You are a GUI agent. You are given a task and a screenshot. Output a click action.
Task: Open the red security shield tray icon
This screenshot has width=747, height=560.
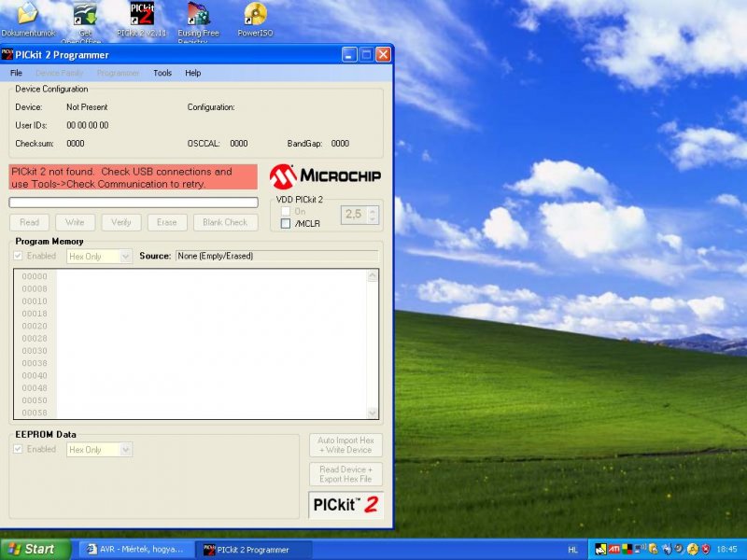click(x=706, y=549)
